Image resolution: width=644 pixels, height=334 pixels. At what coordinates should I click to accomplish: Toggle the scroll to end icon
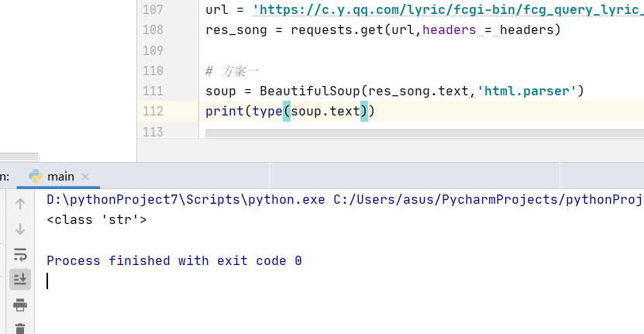click(19, 280)
